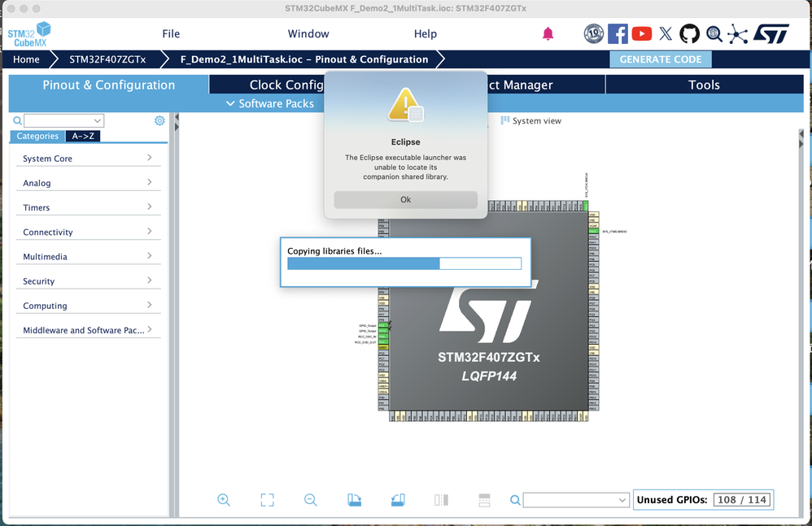Screen dimensions: 812x526
Task: Select the A->Z tab
Action: point(83,136)
